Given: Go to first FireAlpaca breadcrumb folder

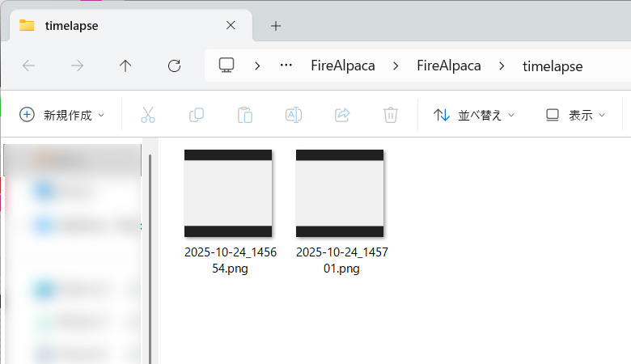Looking at the screenshot, I should pyautogui.click(x=343, y=66).
